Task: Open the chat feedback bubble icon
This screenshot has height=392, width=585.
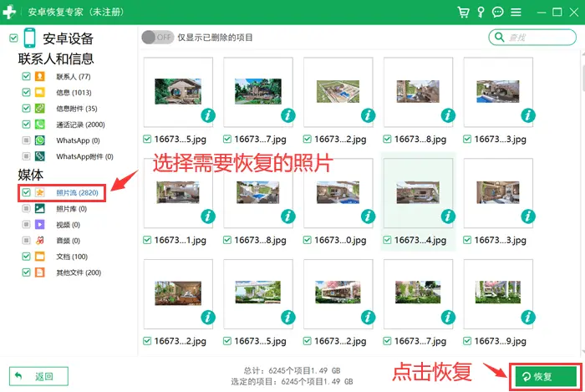Action: 498,13
